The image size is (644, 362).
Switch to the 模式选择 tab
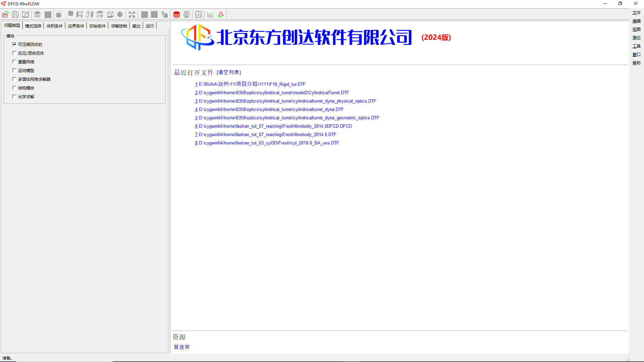33,26
